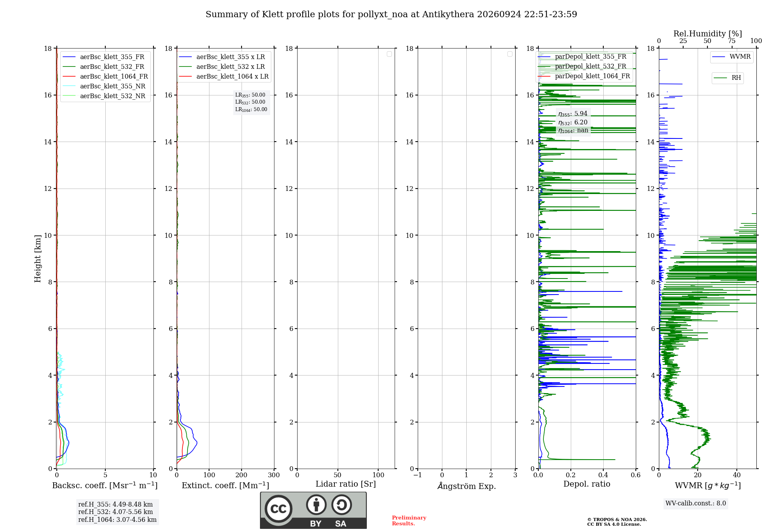Click the ref.H_1064: 3.07-4.56 km text

(x=117, y=520)
